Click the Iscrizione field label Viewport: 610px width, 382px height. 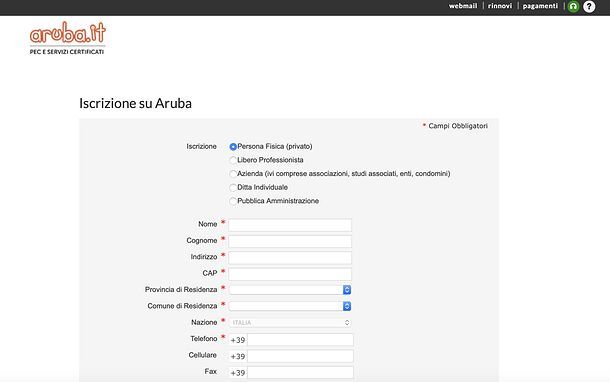[202, 147]
